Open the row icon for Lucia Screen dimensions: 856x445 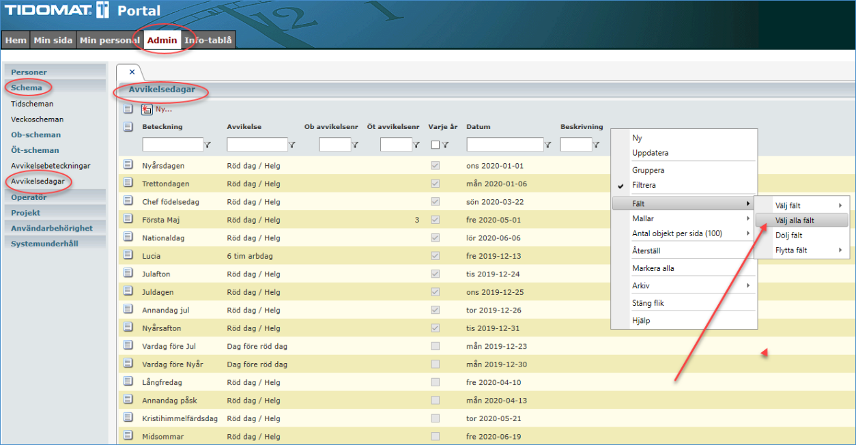[x=128, y=254]
